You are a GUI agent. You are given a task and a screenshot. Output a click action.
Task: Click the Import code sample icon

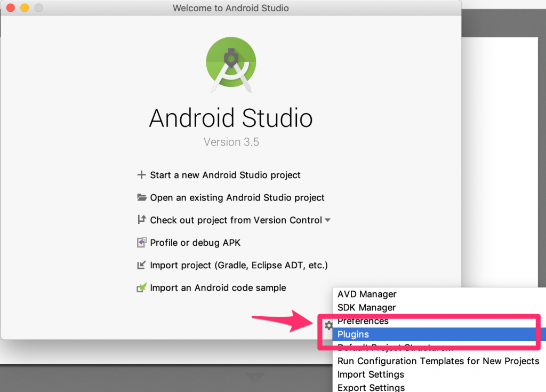tap(141, 287)
